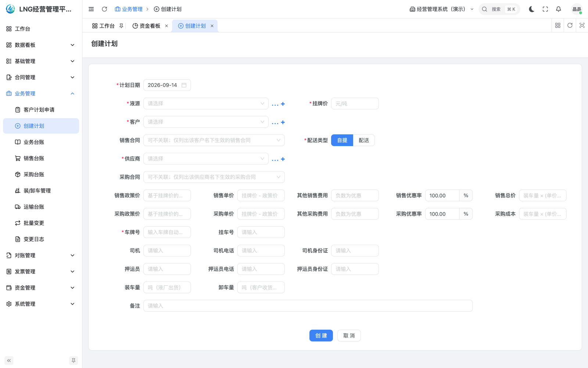
Task: Collapse 业务管理 menu section
Action: click(41, 93)
